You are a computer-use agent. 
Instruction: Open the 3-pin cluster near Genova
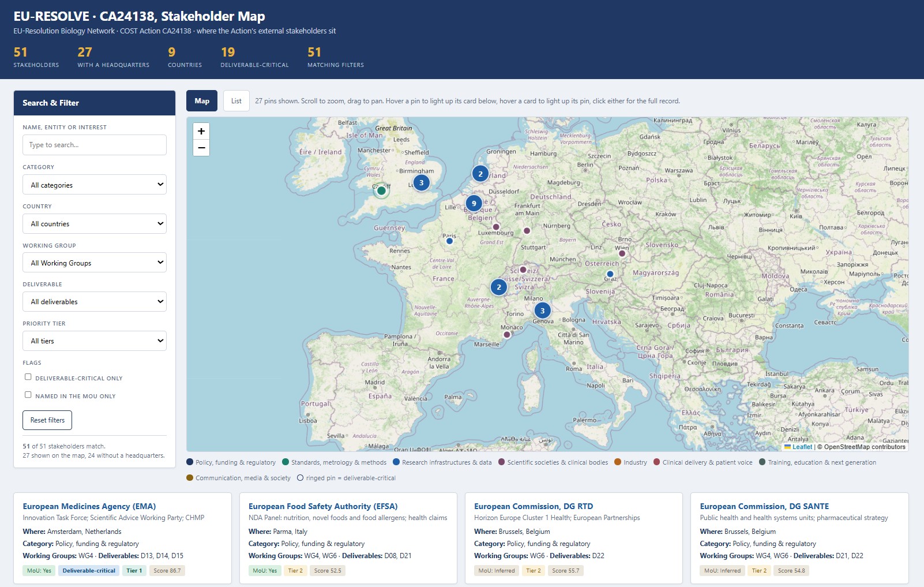point(542,311)
